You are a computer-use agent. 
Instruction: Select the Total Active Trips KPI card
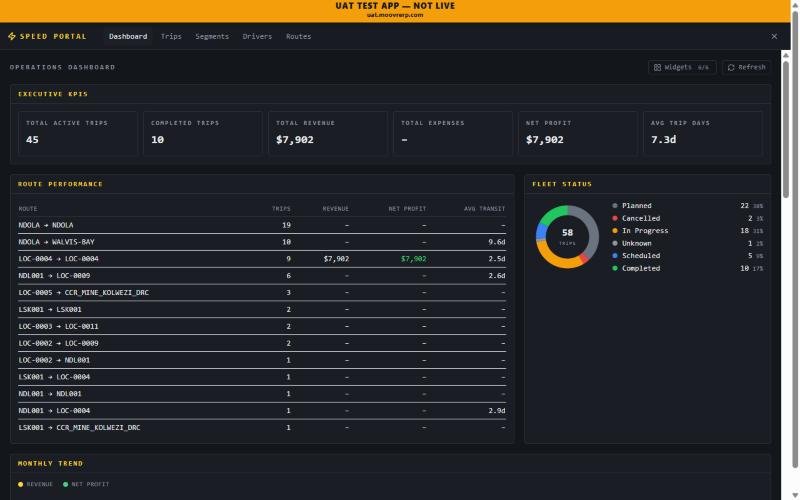point(78,133)
